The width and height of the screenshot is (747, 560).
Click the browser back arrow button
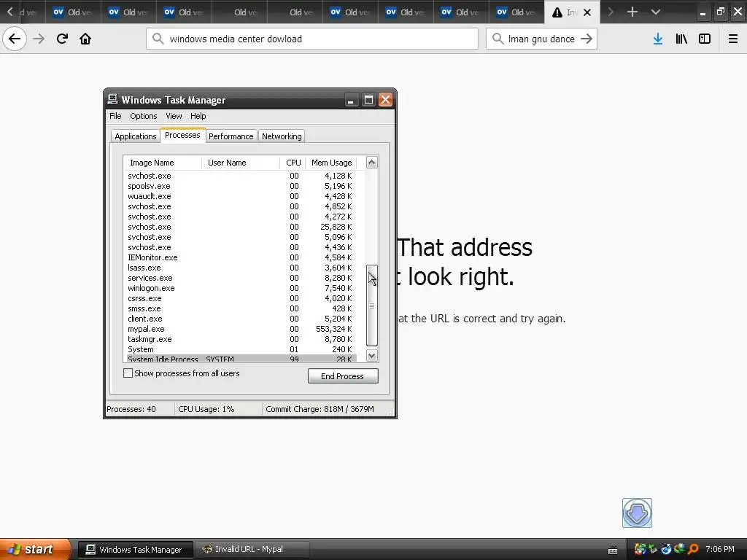click(15, 39)
